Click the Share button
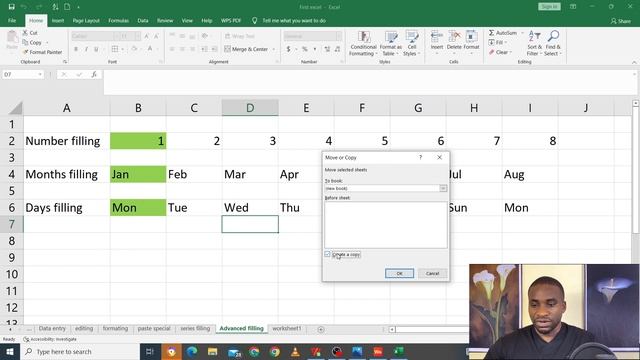Screen dimensions: 640x360 621,21
